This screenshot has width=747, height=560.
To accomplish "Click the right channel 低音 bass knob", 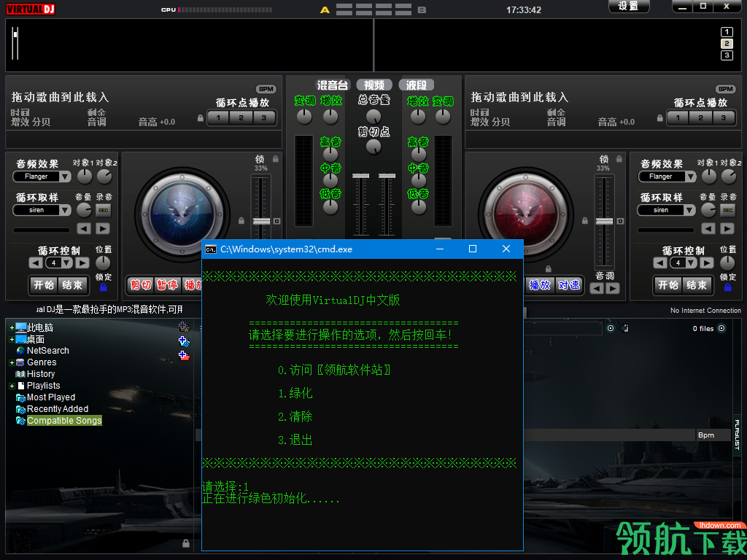I will [x=418, y=206].
